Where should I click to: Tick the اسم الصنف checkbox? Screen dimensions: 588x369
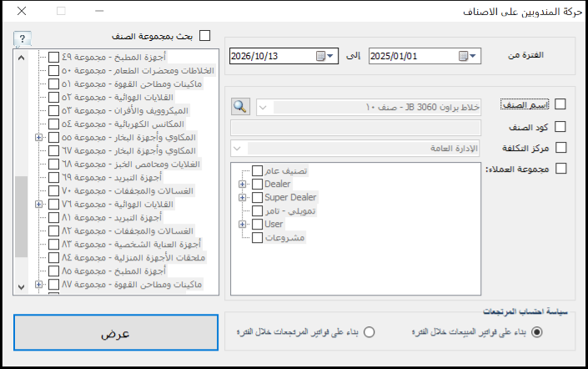tap(560, 104)
